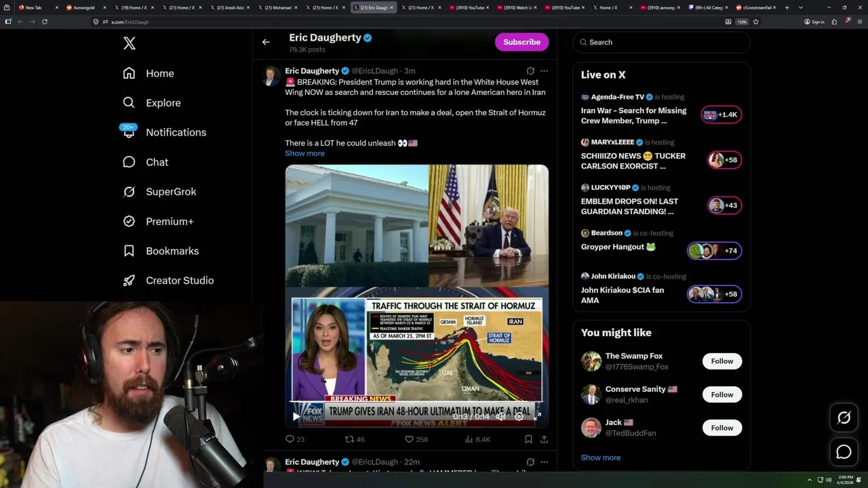Screen dimensions: 868x488
Task: Switch to the All Categories browser tab
Action: coord(707,7)
